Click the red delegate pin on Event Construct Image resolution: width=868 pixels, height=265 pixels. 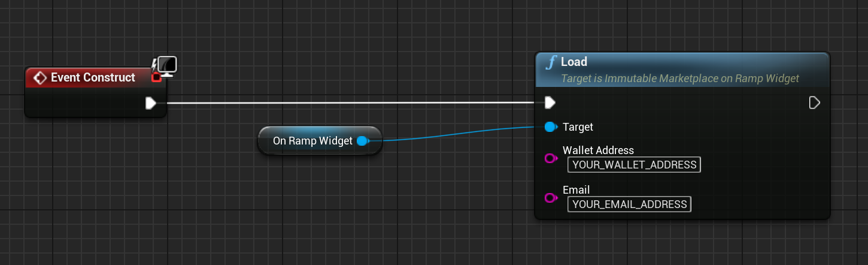tap(156, 77)
